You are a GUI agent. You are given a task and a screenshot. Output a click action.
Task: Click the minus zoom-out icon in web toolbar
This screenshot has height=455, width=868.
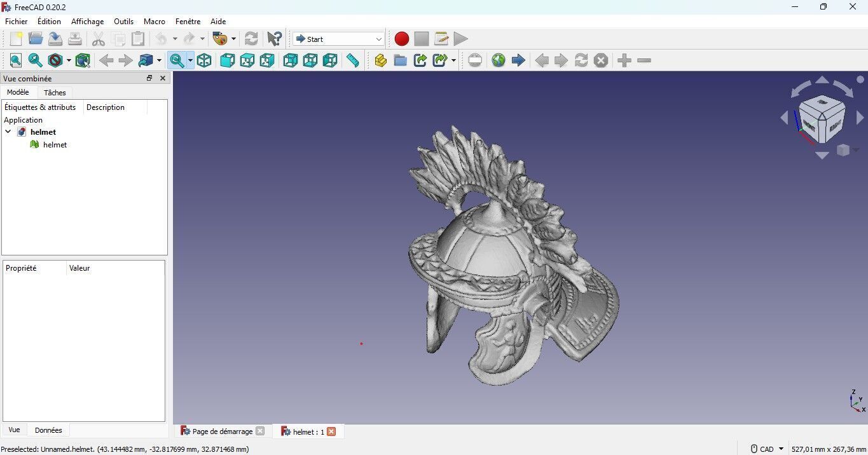pos(644,60)
